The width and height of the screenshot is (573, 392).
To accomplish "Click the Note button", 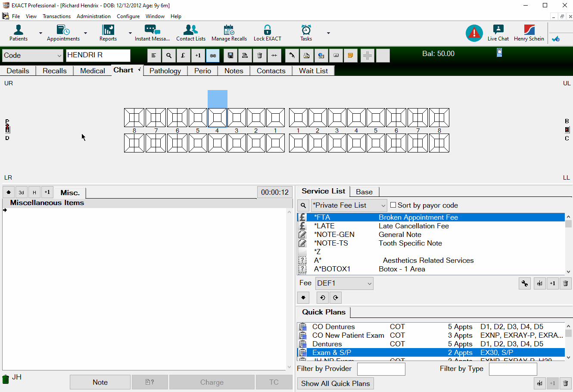I will pos(100,382).
